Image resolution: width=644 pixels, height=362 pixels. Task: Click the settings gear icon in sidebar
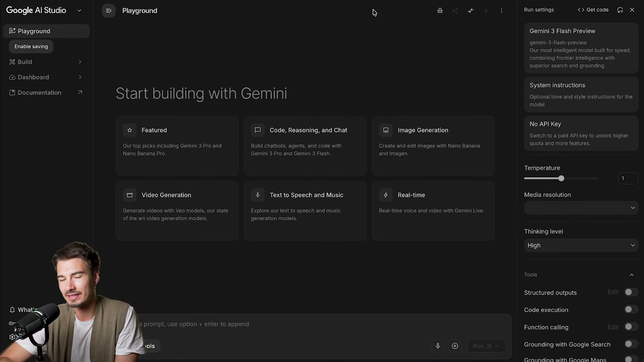click(x=12, y=337)
